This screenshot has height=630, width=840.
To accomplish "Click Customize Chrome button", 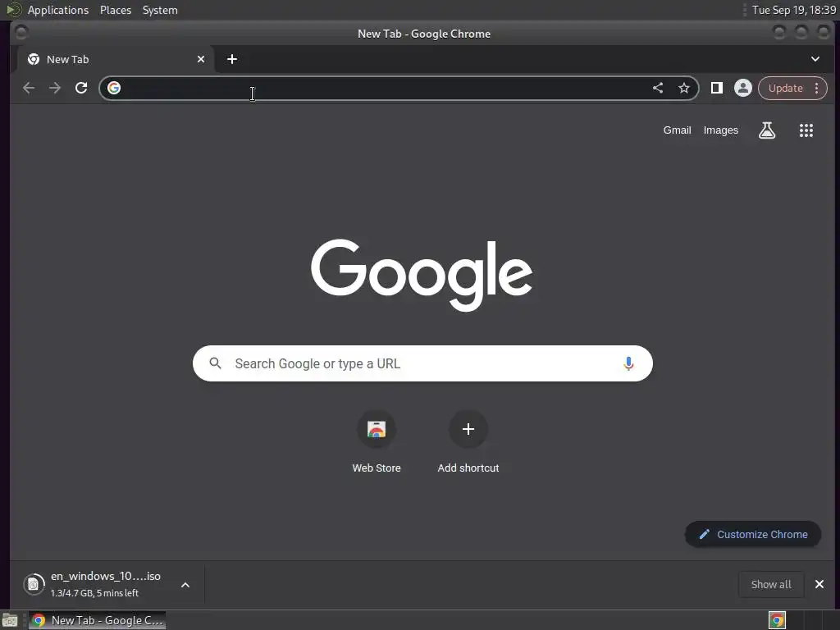I will [x=753, y=534].
